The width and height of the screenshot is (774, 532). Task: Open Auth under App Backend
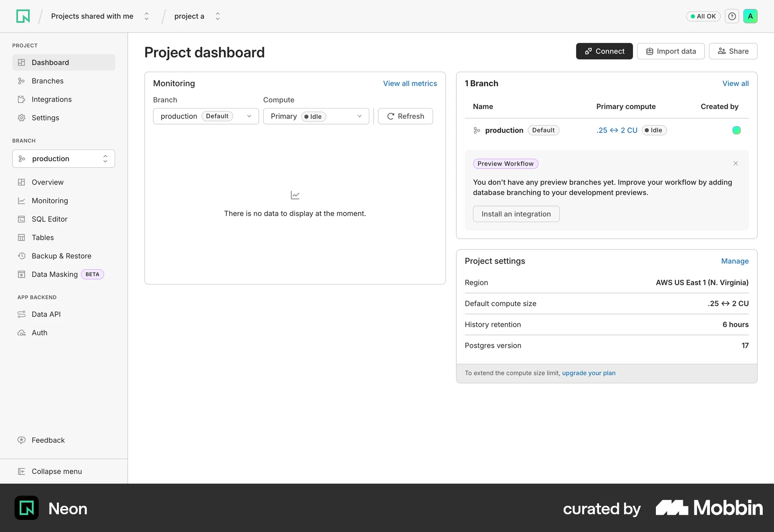[x=64, y=333]
